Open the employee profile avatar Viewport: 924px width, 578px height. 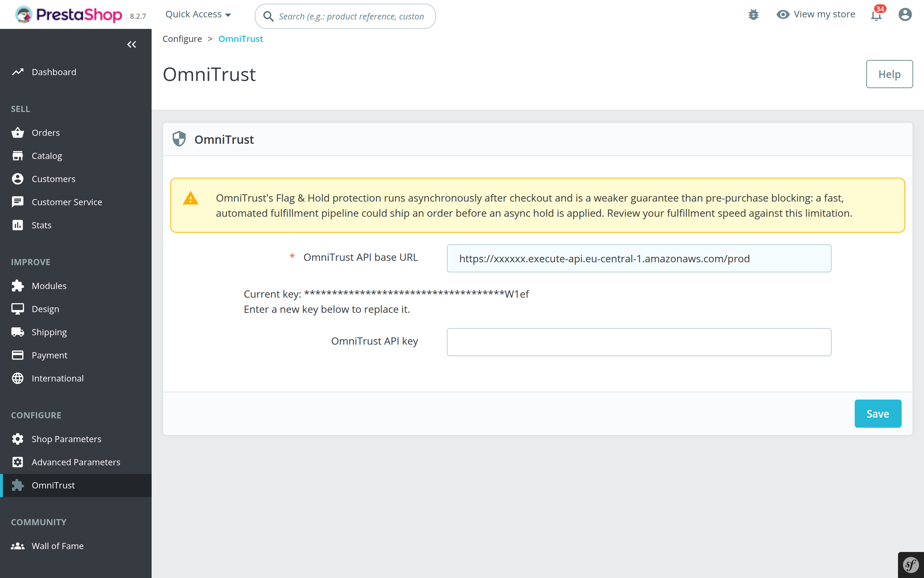pyautogui.click(x=905, y=14)
